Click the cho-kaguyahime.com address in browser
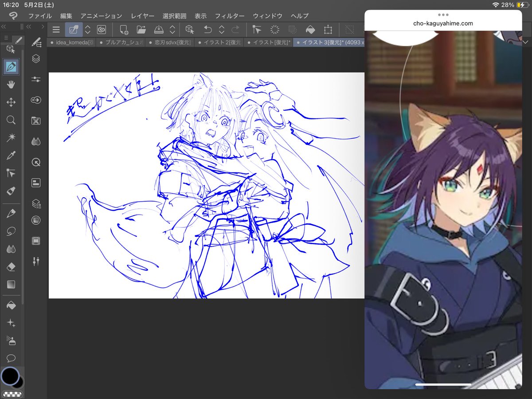 pos(443,23)
